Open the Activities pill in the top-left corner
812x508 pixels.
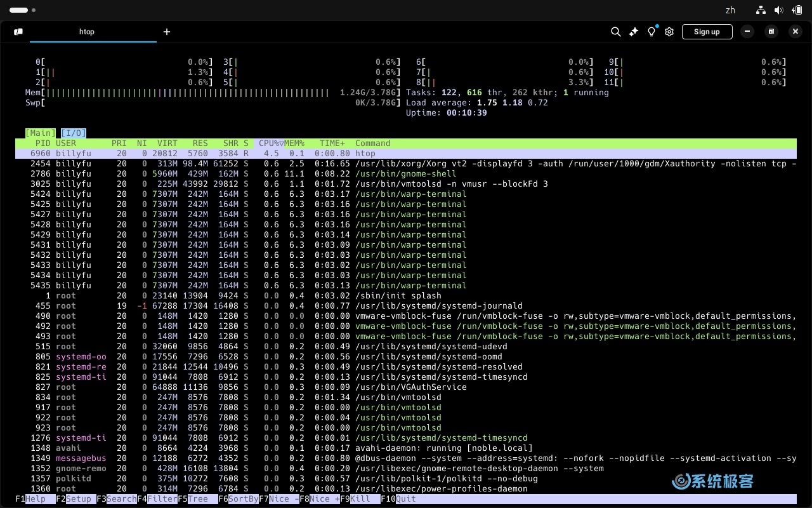(18, 10)
